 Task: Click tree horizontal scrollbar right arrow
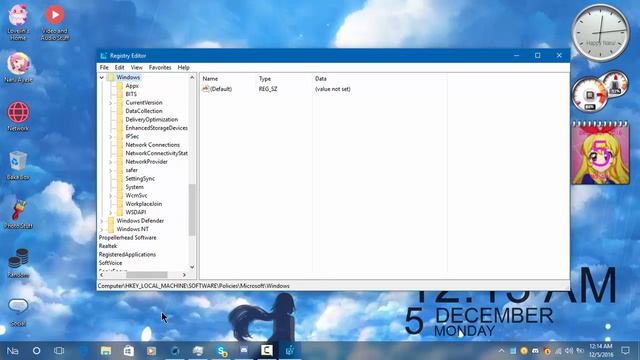point(184,275)
